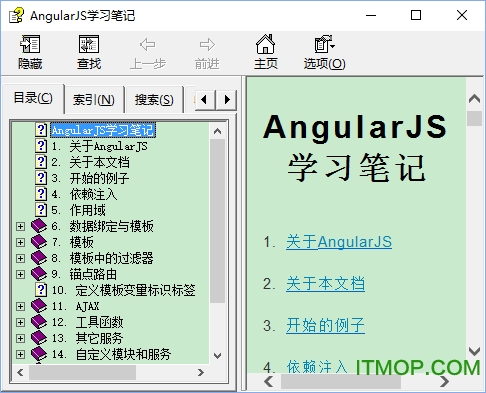Click page icon beside 关于本文档

pos(41,162)
